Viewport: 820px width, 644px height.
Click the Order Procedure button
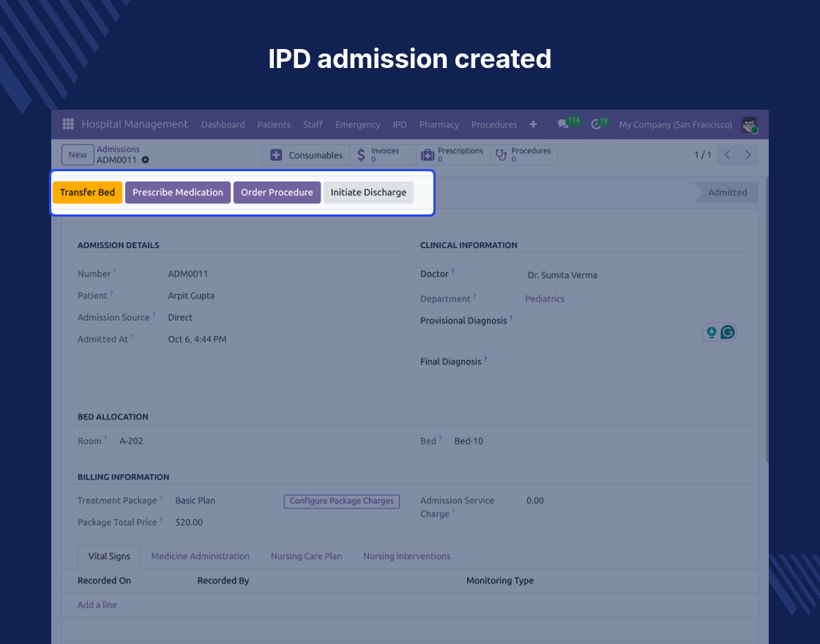[277, 192]
